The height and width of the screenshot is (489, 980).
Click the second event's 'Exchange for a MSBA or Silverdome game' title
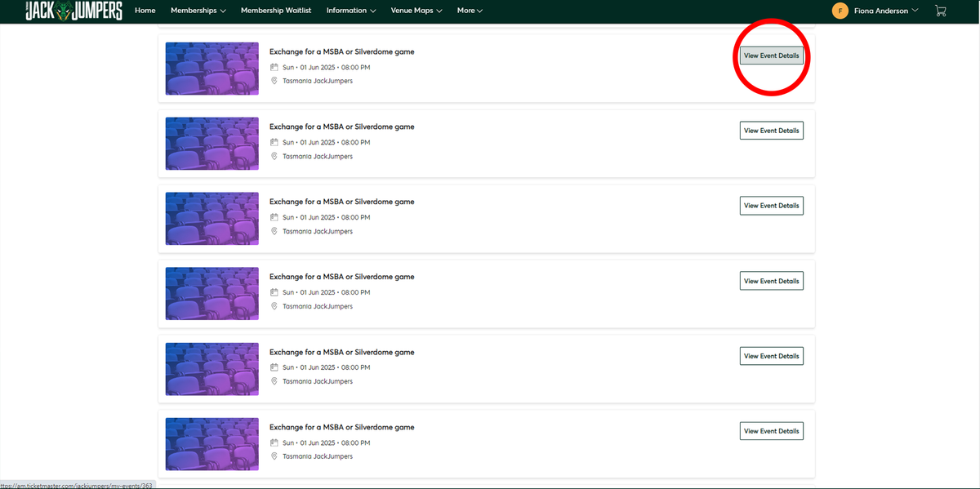pyautogui.click(x=342, y=127)
